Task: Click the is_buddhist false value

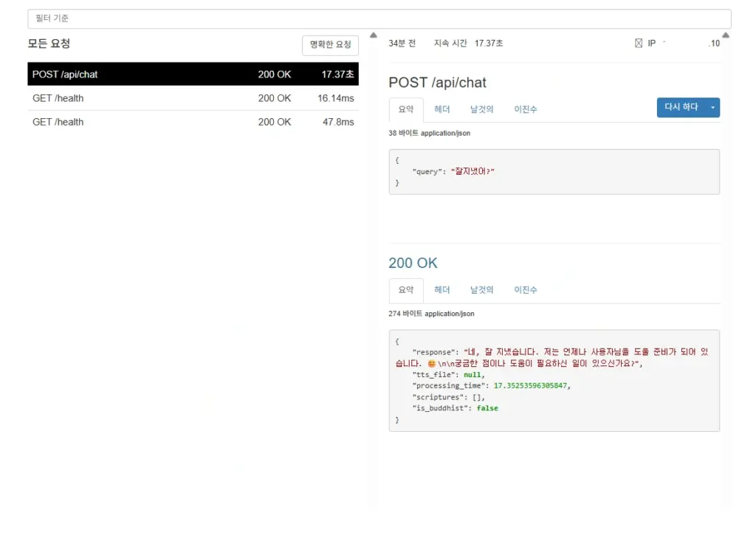Action: pos(487,408)
